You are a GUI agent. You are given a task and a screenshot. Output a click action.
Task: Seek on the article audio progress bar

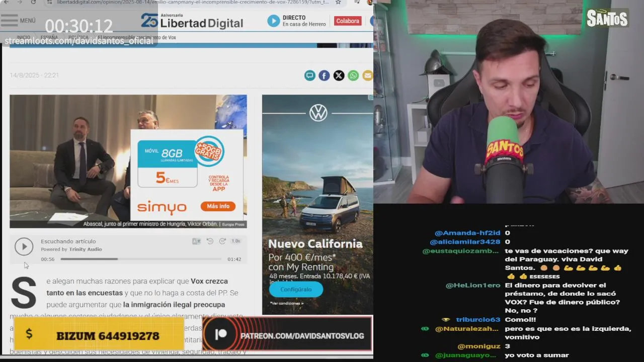coord(141,259)
